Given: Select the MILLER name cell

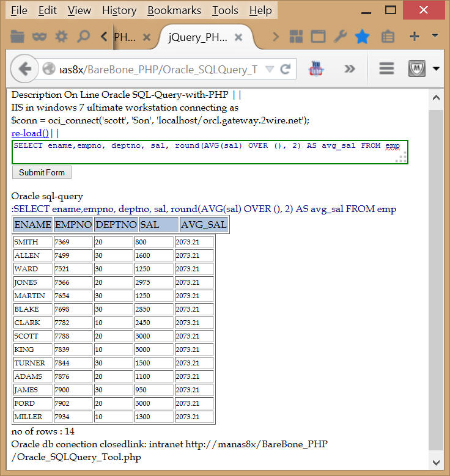Looking at the screenshot, I should pyautogui.click(x=33, y=417).
